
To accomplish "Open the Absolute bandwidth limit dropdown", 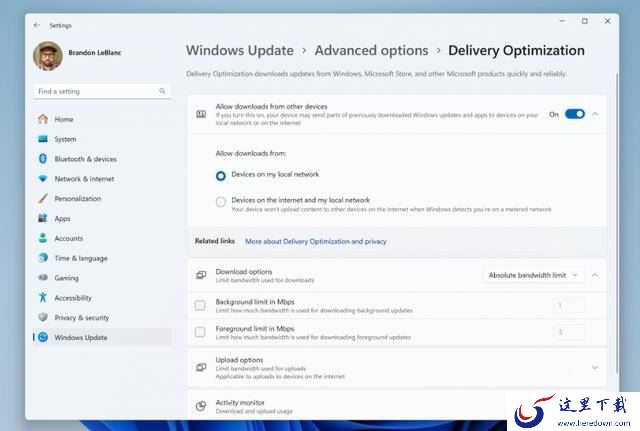I will 533,275.
